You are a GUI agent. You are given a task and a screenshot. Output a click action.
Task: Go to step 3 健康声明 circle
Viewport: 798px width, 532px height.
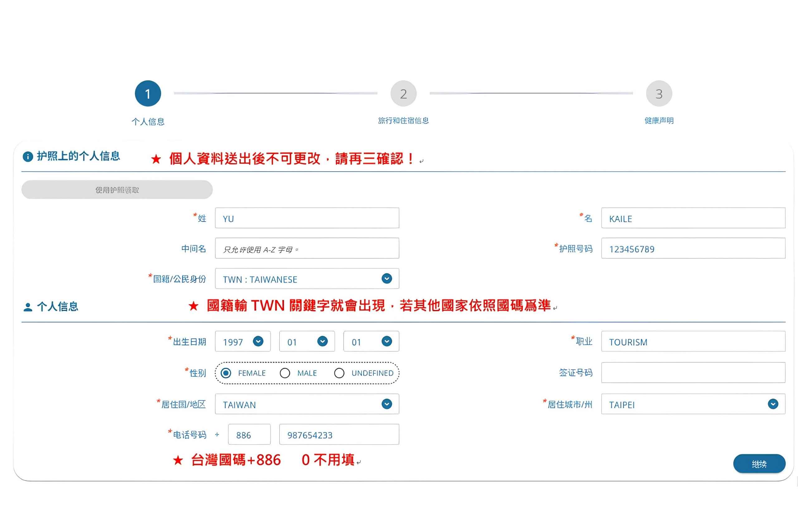tap(659, 93)
